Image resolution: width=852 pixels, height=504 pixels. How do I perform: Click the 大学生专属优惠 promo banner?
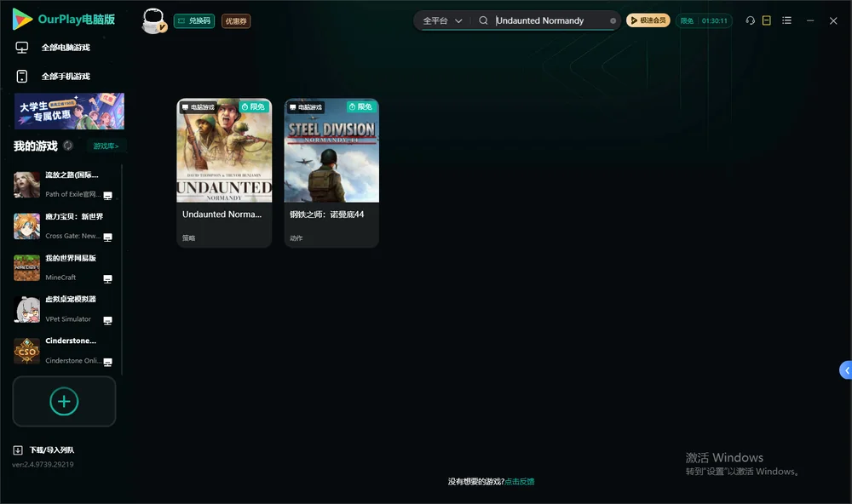[69, 112]
